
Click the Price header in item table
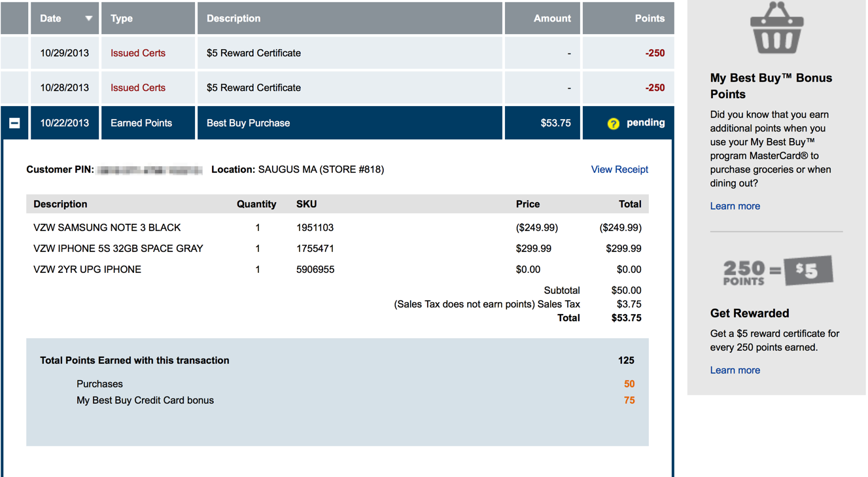(x=528, y=204)
